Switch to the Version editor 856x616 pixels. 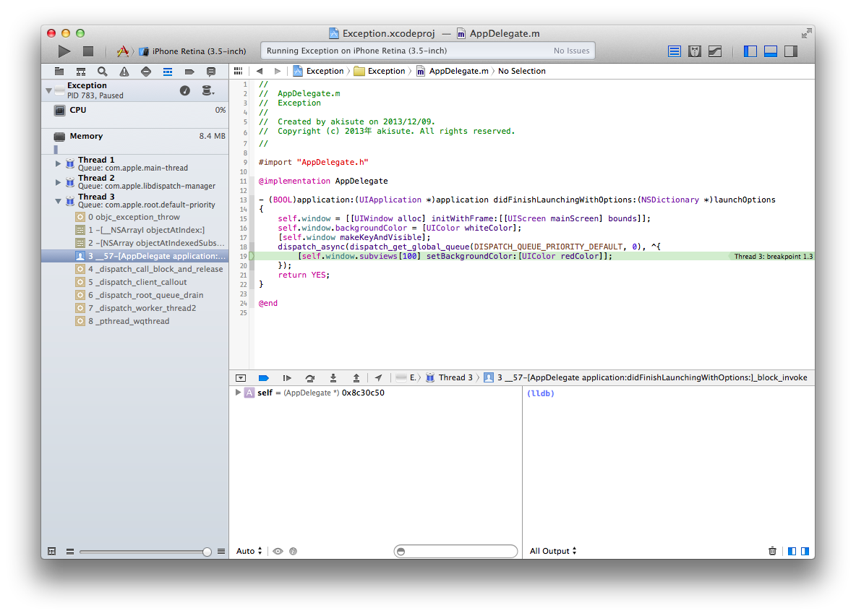tap(716, 50)
